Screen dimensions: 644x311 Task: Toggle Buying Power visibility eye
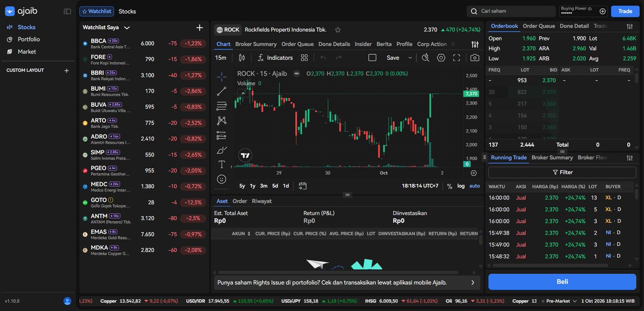pyautogui.click(x=589, y=9)
